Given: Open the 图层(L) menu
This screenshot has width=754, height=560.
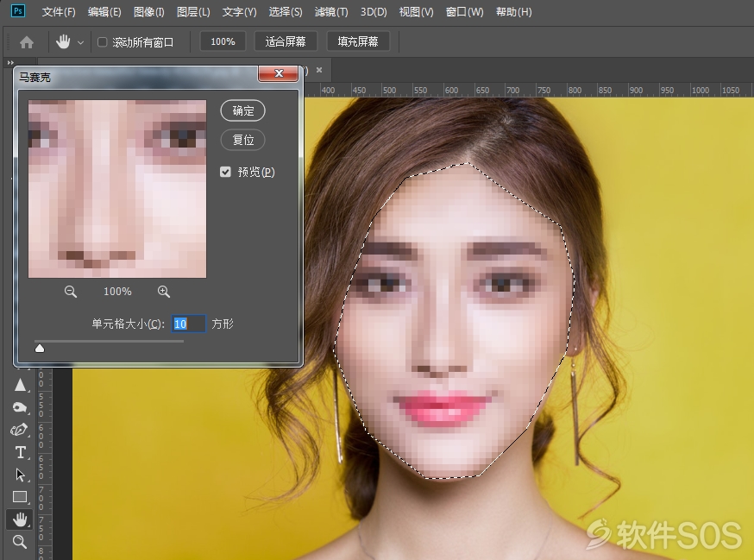Looking at the screenshot, I should pyautogui.click(x=193, y=12).
